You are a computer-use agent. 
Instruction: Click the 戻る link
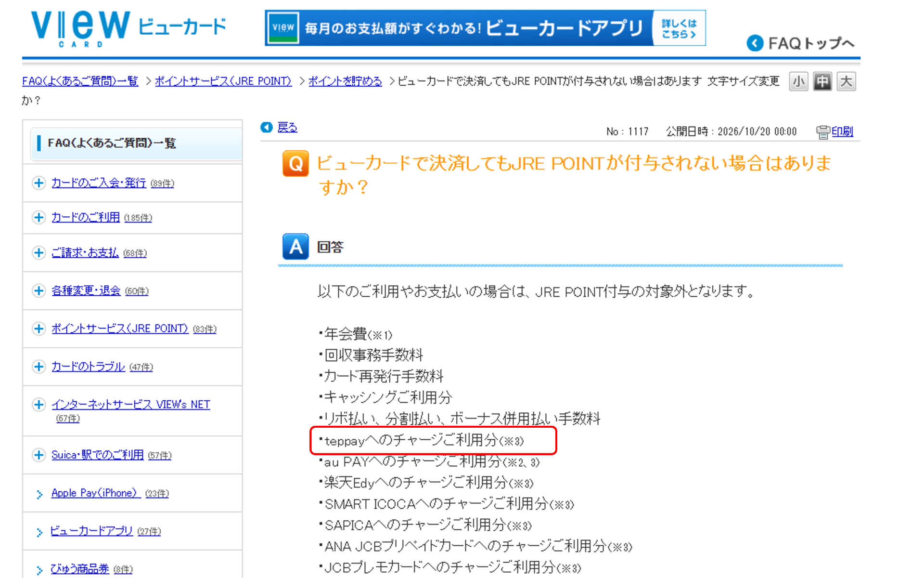coord(287,127)
